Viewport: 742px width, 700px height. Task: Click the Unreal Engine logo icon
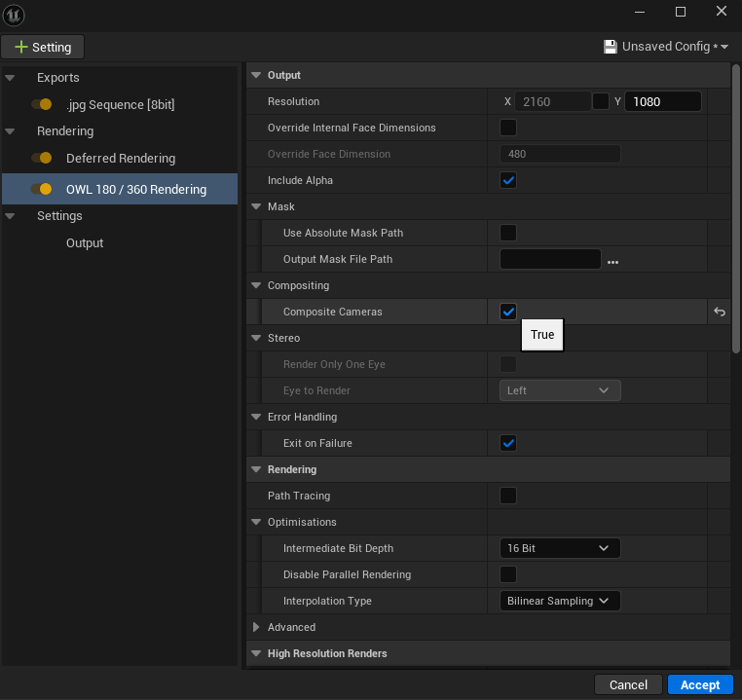pyautogui.click(x=15, y=14)
